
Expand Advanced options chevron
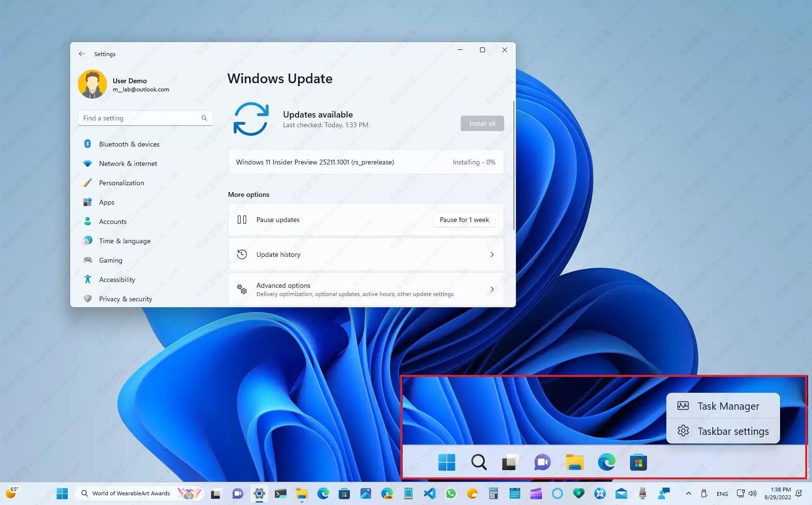(x=492, y=289)
